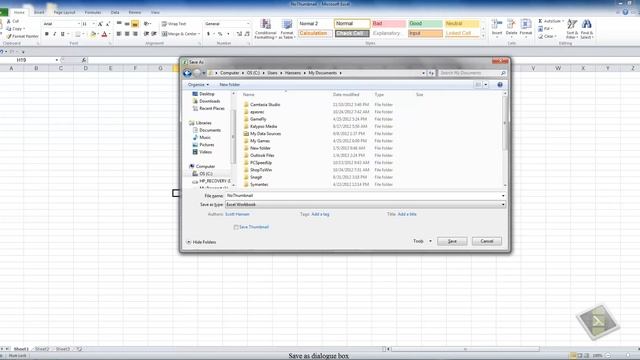
Task: Apply the Neutral cell style swatch
Action: pos(462,24)
